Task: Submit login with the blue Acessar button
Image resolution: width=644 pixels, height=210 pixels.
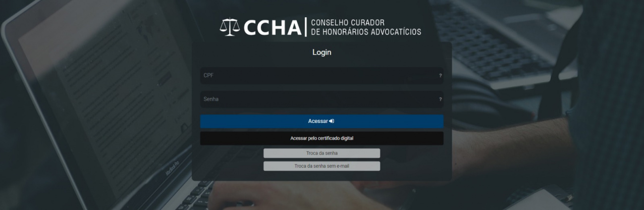Action: (322, 121)
